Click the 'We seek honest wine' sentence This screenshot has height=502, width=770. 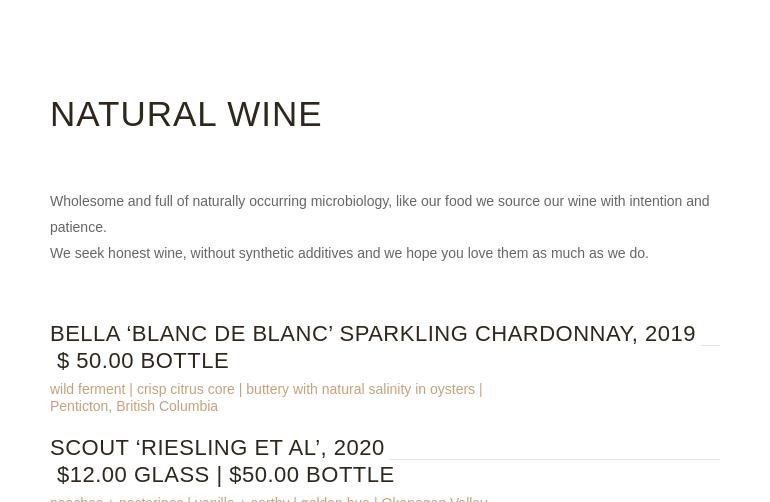[x=349, y=253]
